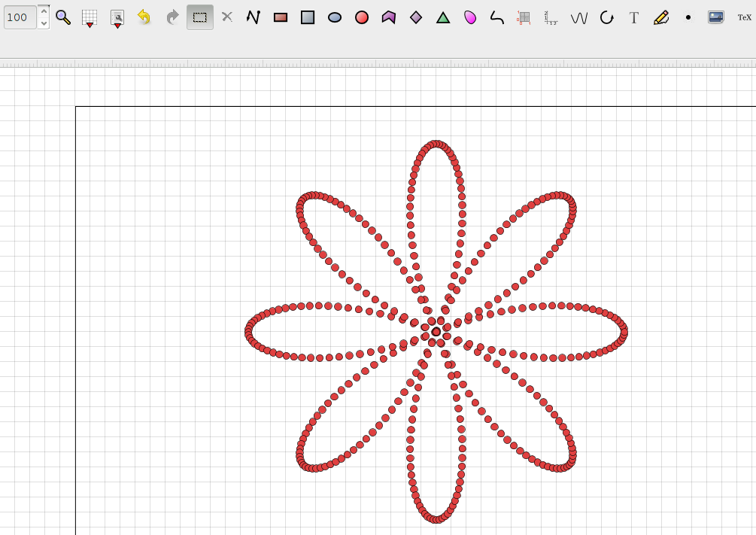Click the undo arrow icon
This screenshot has width=756, height=535.
click(x=144, y=17)
